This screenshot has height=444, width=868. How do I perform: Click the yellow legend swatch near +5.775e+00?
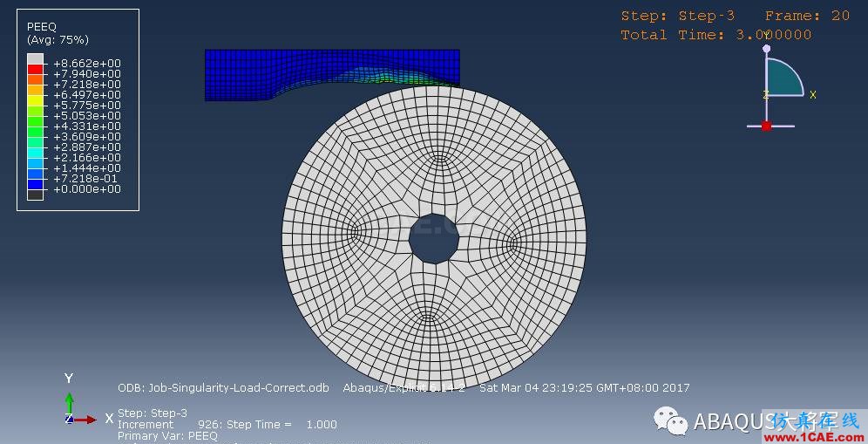[x=36, y=101]
